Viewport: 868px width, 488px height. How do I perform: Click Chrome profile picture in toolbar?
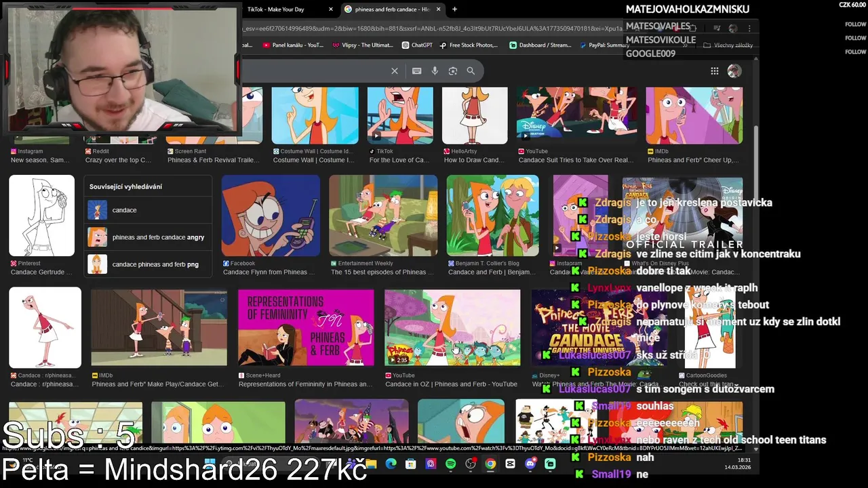733,28
